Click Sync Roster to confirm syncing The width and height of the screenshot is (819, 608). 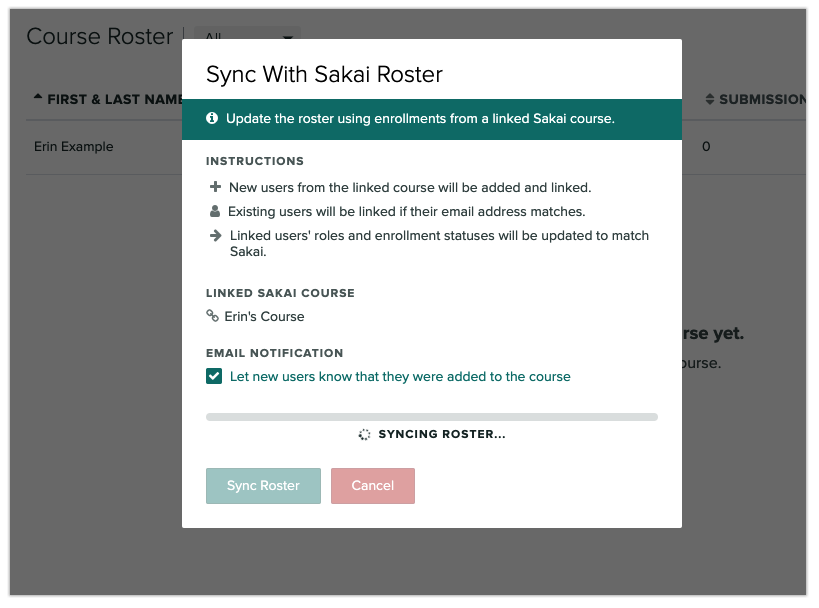point(263,485)
